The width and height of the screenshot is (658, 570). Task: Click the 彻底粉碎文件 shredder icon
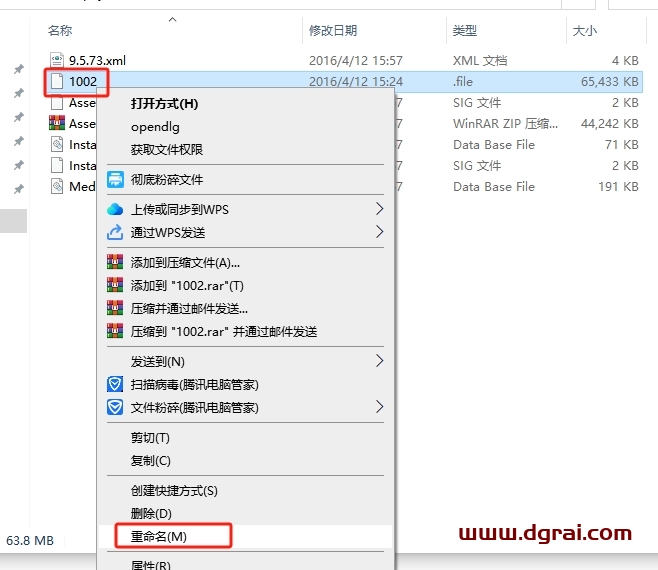[x=115, y=180]
